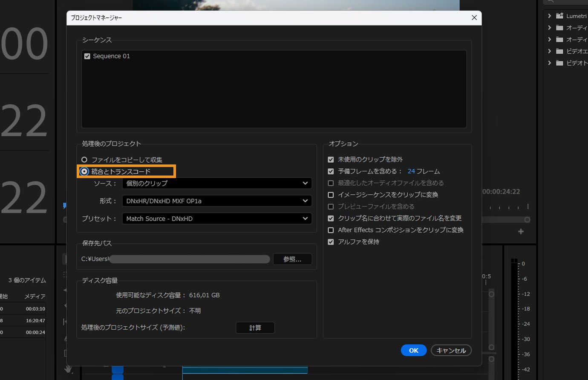This screenshot has width=588, height=380.
Task: Click the 3 個のアイテム item count
Action: [27, 280]
